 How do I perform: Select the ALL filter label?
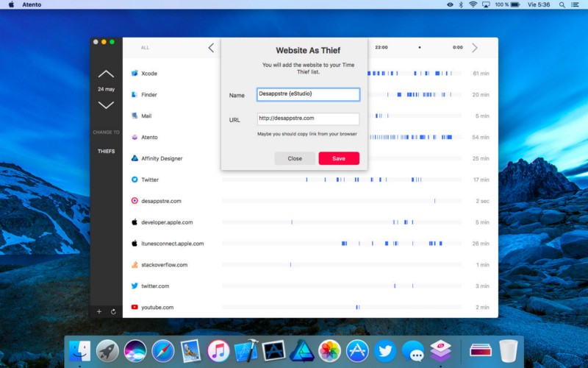[145, 48]
